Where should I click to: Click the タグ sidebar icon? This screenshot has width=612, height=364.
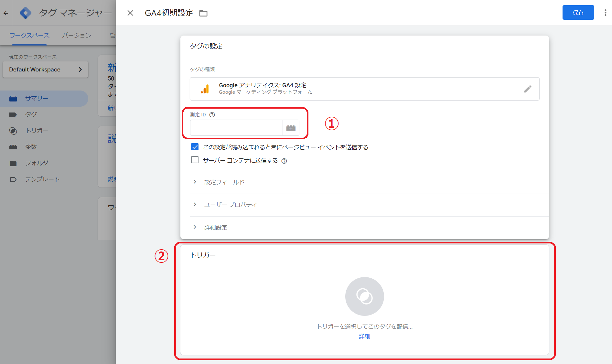pyautogui.click(x=13, y=114)
